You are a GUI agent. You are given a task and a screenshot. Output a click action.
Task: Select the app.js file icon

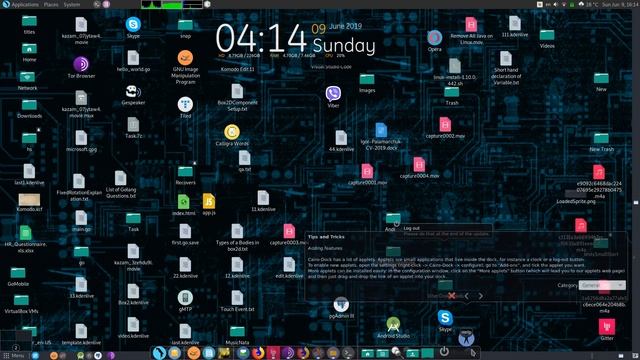tap(209, 201)
